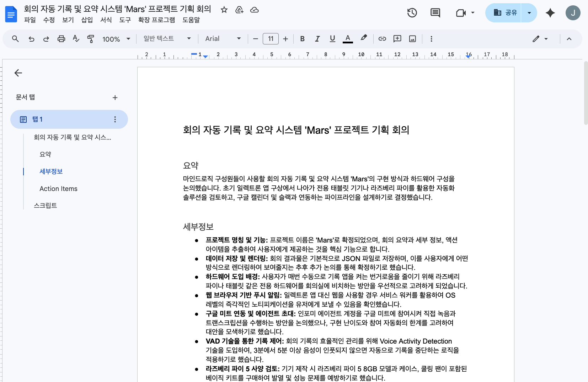Open editing mode pencil dropdown
The height and width of the screenshot is (382, 588).
point(540,39)
